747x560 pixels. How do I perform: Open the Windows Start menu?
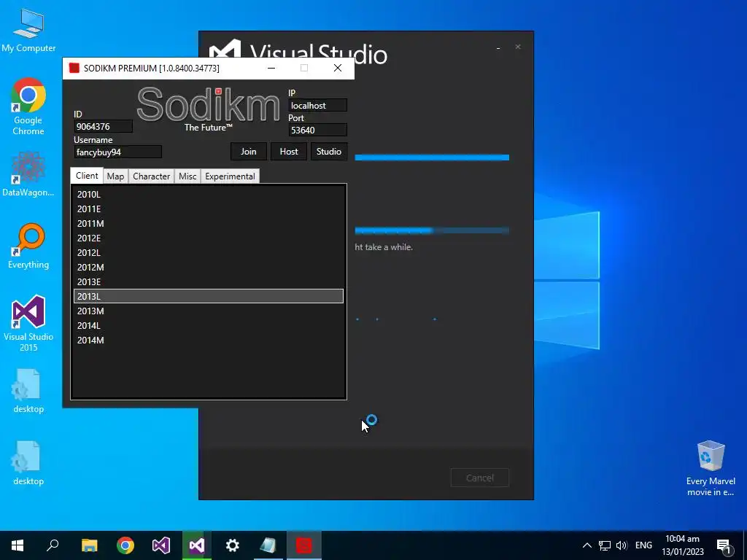click(x=18, y=545)
